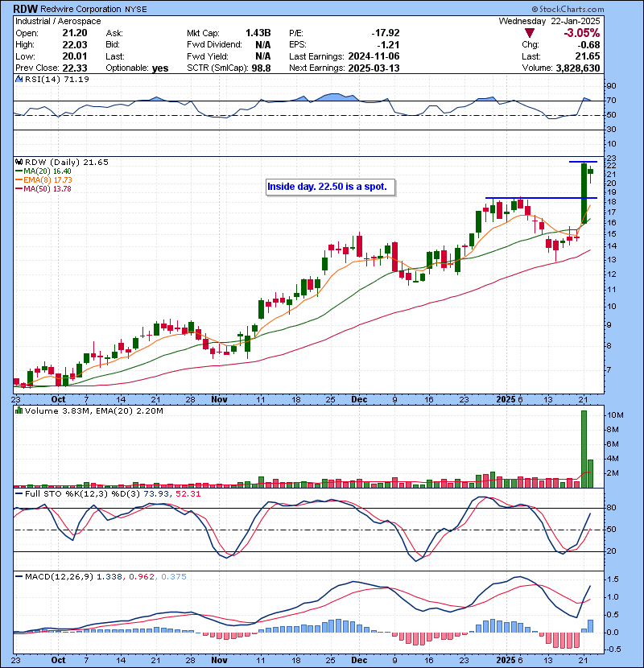Click the 'MACD(12,26,9)' indicator label
The image size is (644, 668).
(59, 576)
